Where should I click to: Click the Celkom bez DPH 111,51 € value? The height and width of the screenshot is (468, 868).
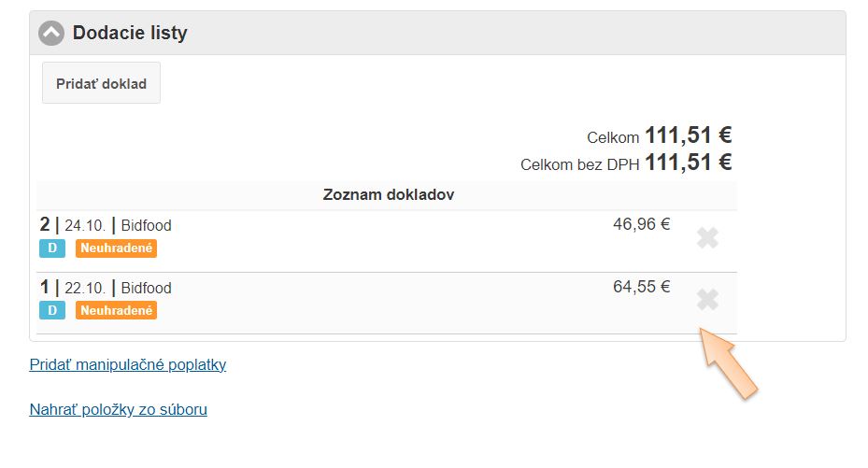pos(688,163)
